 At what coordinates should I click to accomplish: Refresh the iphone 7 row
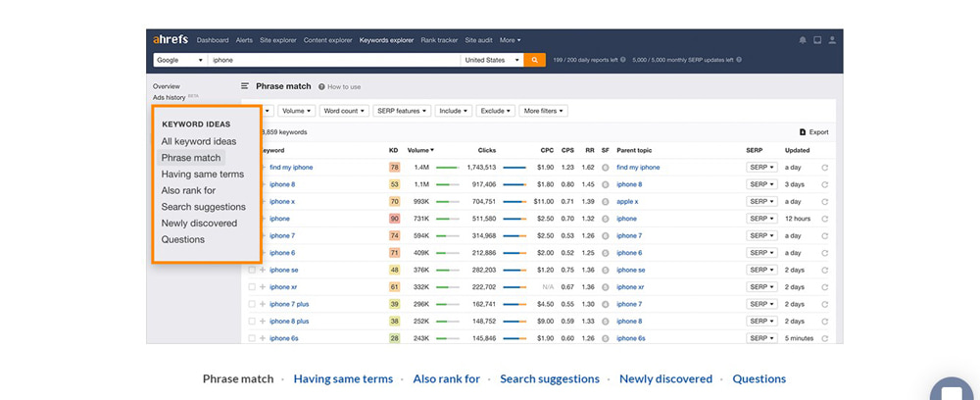[824, 235]
